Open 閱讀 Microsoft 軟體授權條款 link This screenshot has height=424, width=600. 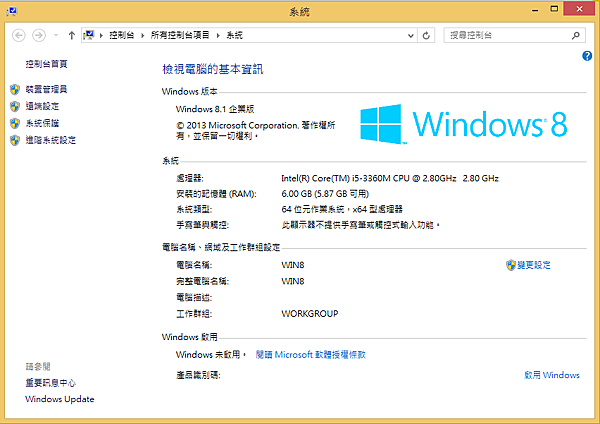(310, 355)
